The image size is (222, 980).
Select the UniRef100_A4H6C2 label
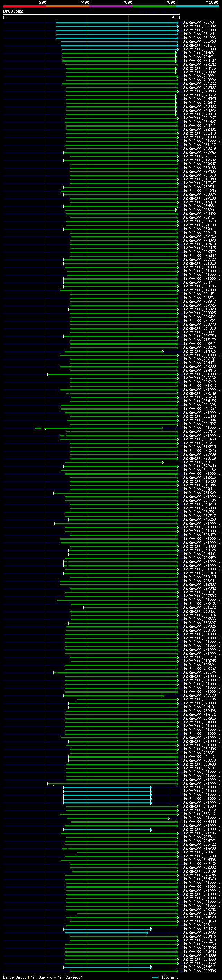(x=199, y=95)
